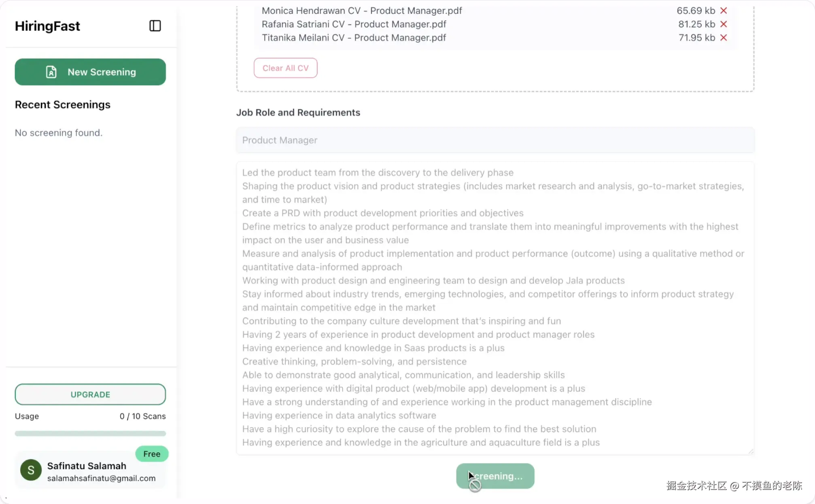Click the HiringFast logo
Screen dimensions: 815x504
coord(47,26)
